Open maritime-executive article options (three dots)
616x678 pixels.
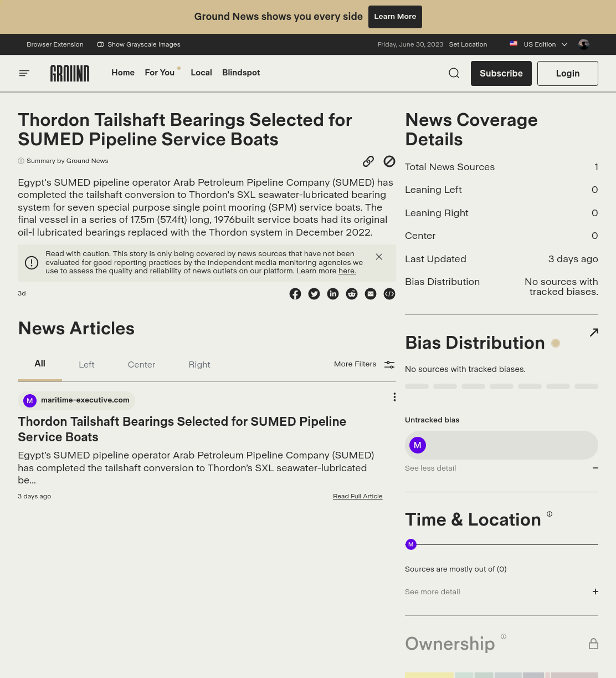(x=394, y=397)
